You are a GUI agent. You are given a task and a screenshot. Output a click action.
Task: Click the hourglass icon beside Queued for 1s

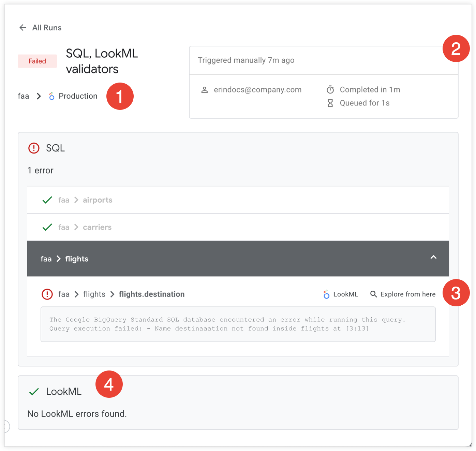click(x=330, y=103)
